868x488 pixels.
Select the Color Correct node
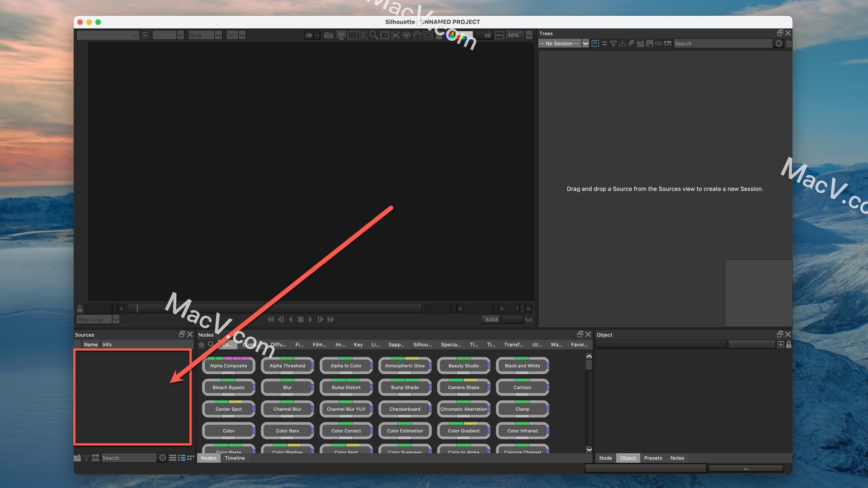346,430
